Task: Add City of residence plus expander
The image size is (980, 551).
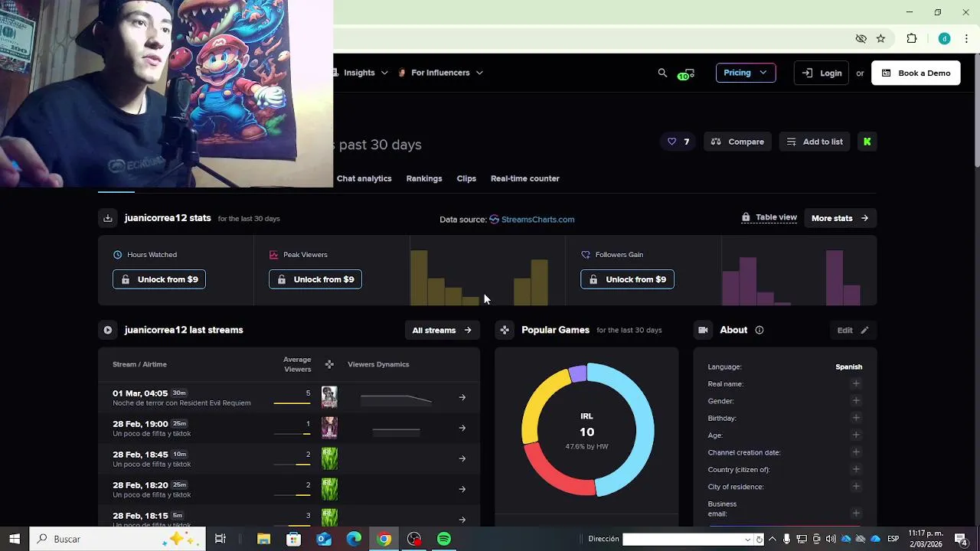Action: [x=856, y=486]
